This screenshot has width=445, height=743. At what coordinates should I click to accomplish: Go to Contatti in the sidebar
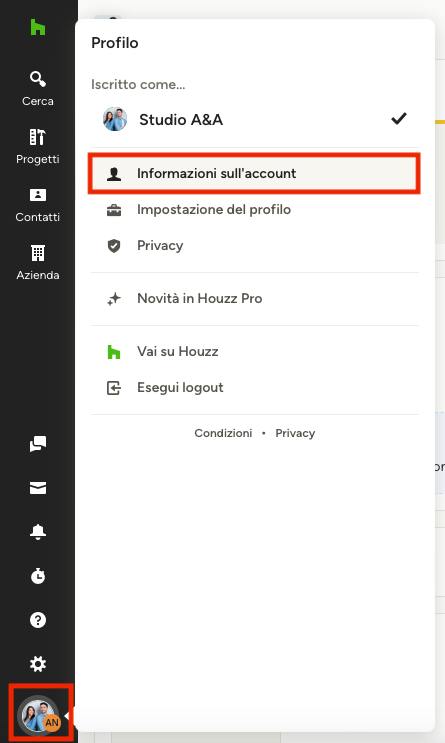coord(37,205)
